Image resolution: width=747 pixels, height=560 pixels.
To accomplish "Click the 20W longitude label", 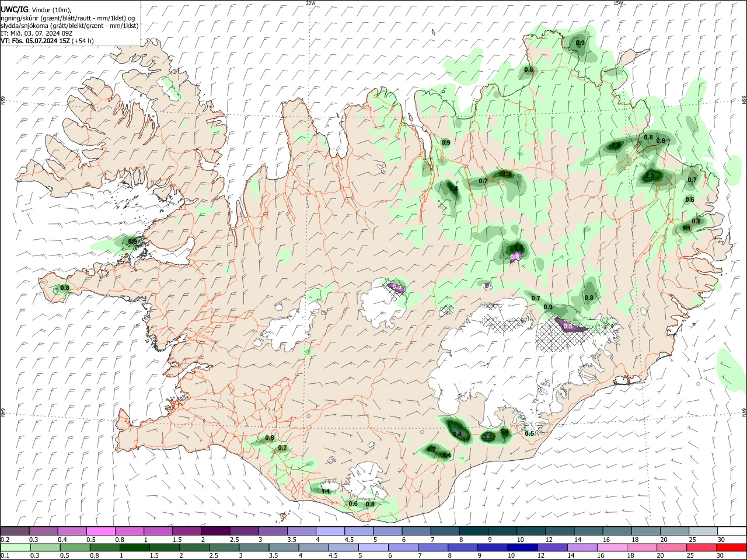I will tap(310, 3).
